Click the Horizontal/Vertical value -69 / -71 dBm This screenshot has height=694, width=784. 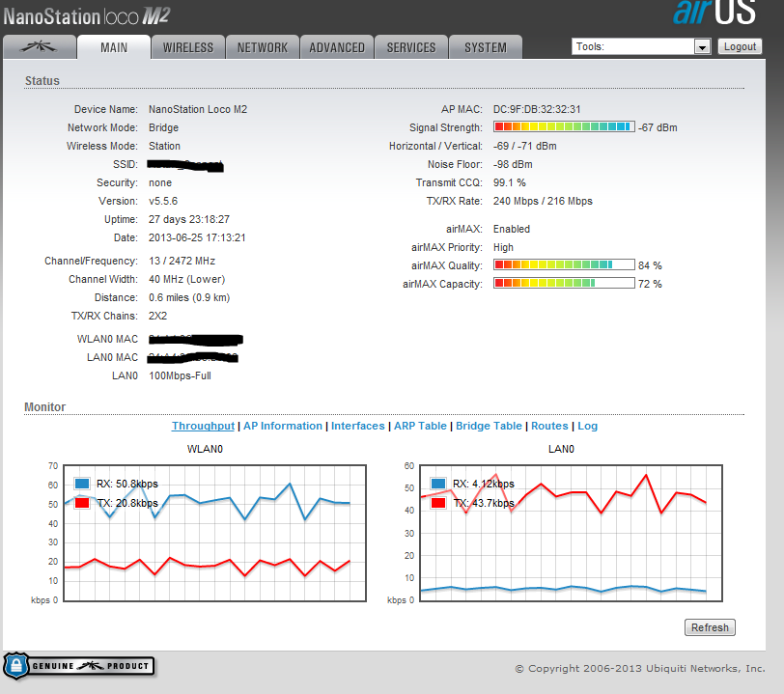525,146
